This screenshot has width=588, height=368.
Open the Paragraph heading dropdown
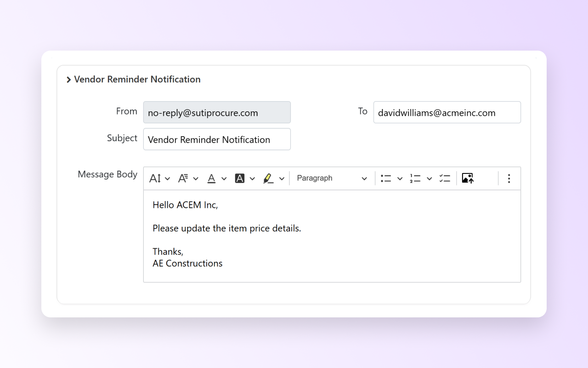(332, 178)
